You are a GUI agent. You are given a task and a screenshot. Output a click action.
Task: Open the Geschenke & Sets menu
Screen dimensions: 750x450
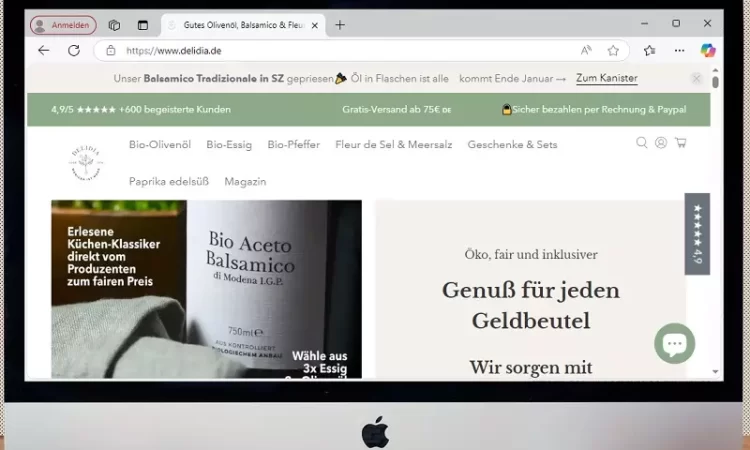tap(512, 144)
